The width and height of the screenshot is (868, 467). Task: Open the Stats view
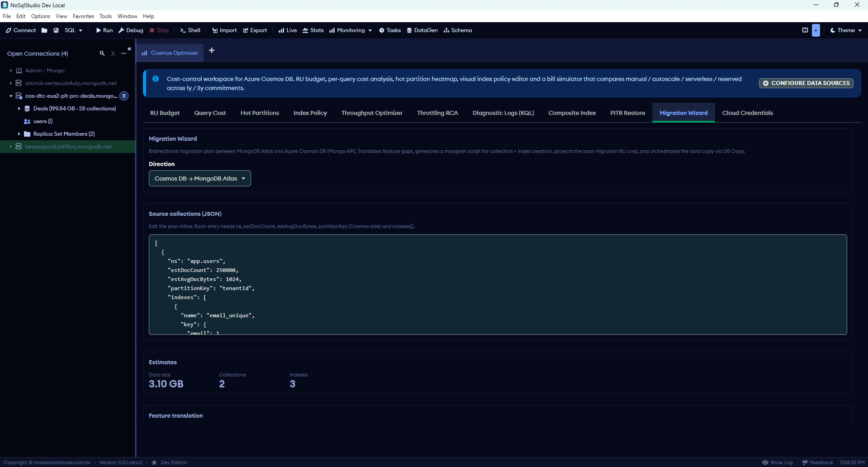(313, 30)
